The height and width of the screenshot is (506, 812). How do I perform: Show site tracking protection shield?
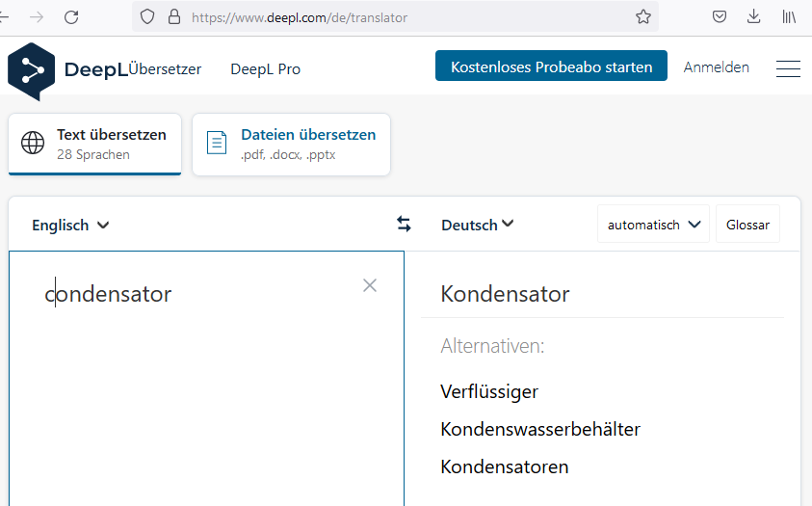[x=147, y=17]
